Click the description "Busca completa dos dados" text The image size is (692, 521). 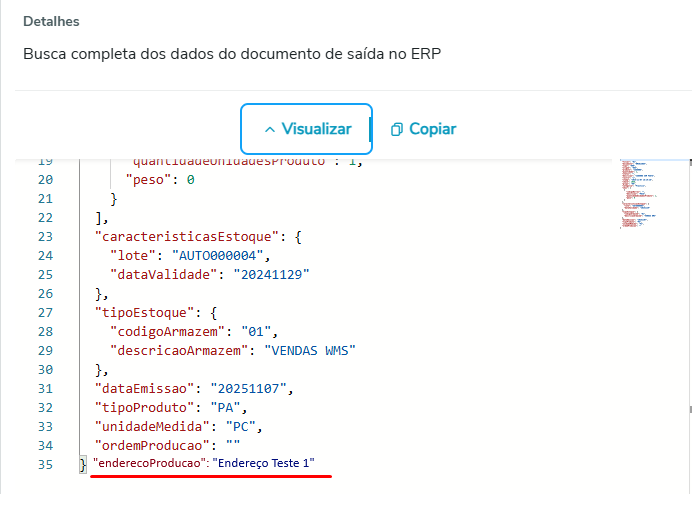tap(232, 54)
